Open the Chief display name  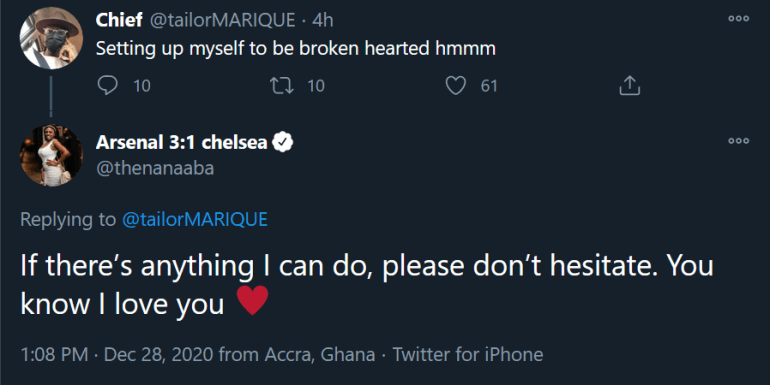[x=119, y=20]
